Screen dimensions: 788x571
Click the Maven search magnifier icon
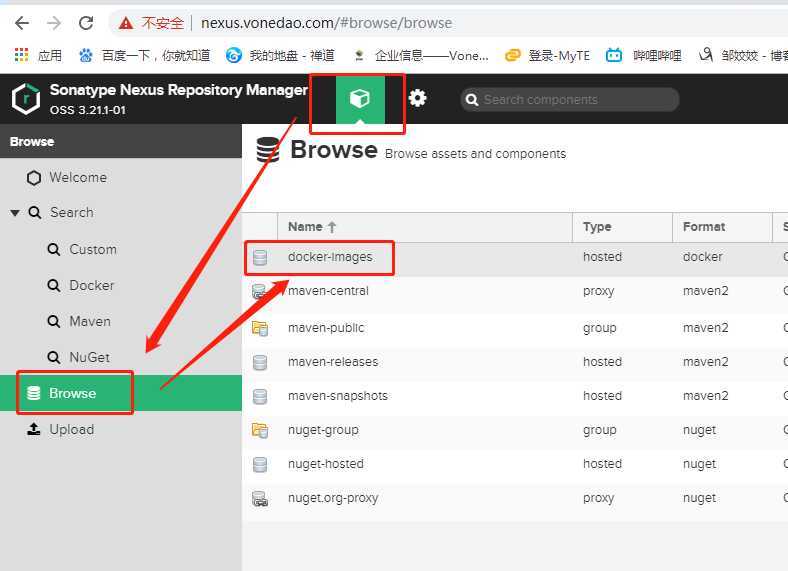[x=53, y=321]
